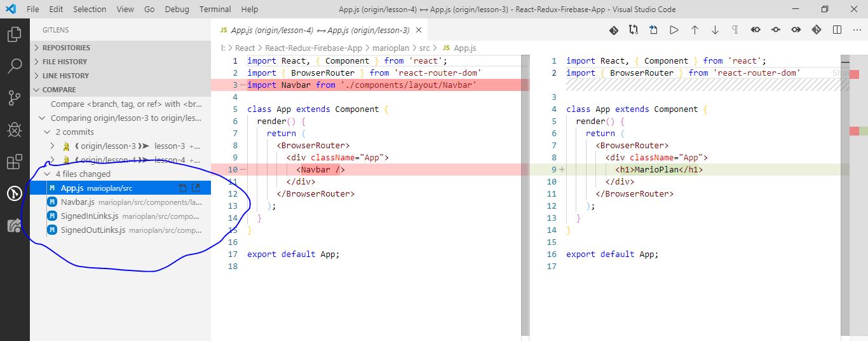
Task: Open the Extensions view in activity bar
Action: click(x=14, y=162)
